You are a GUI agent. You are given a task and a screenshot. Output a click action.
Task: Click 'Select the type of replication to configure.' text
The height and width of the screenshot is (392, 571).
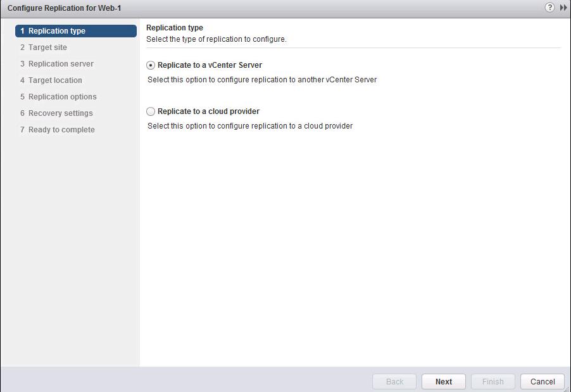216,39
